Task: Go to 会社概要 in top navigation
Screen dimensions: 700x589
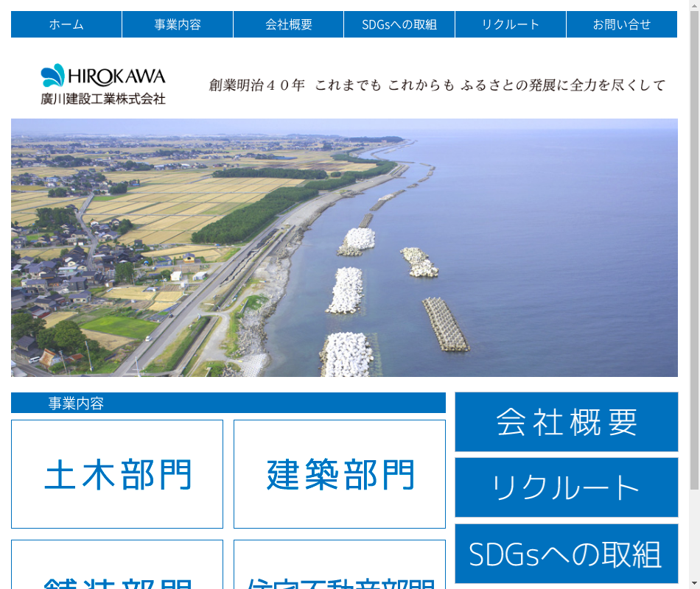Action: point(289,24)
